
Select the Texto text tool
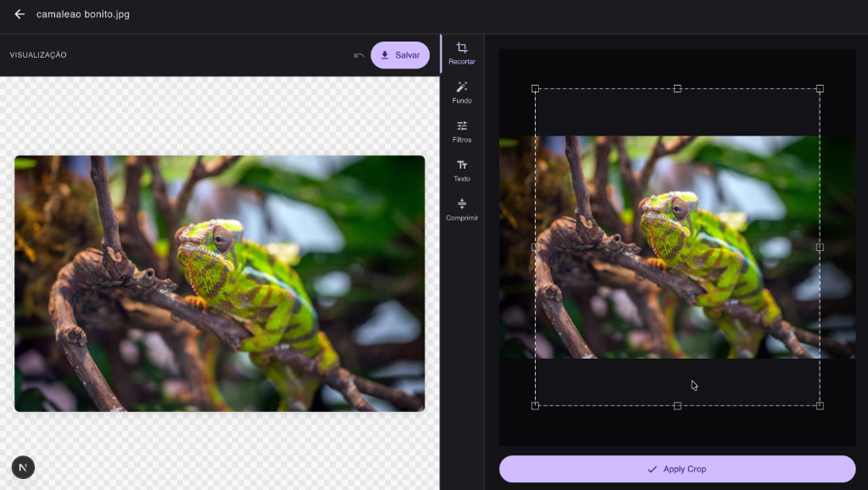462,170
